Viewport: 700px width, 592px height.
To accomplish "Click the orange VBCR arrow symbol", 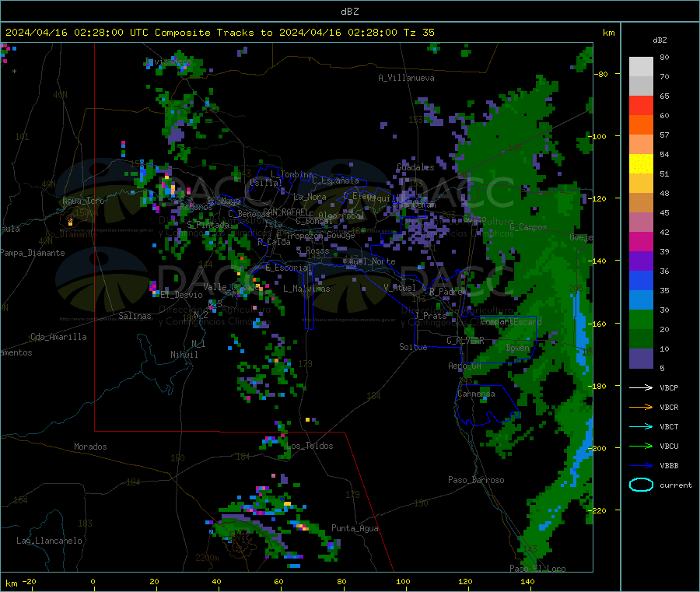I will coord(641,407).
